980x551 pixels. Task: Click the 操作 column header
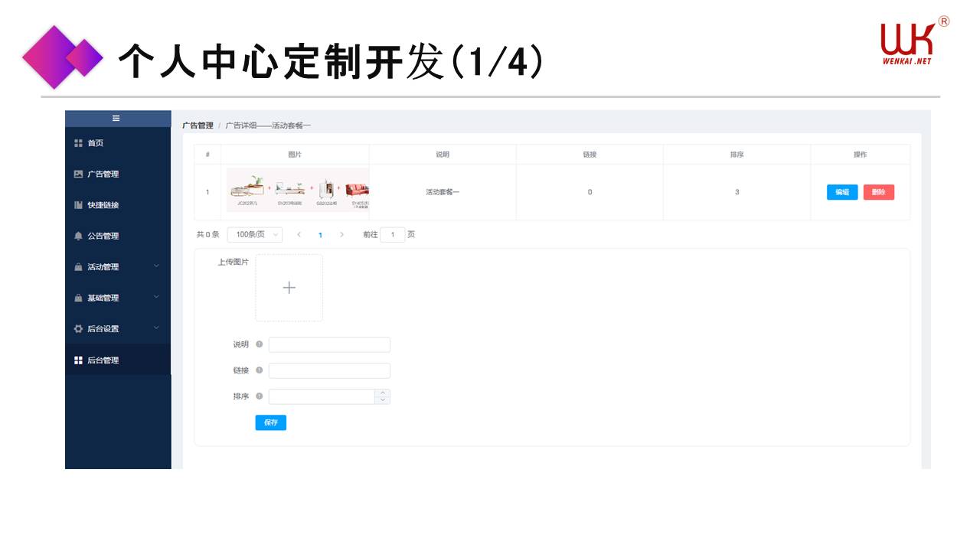[x=861, y=155]
